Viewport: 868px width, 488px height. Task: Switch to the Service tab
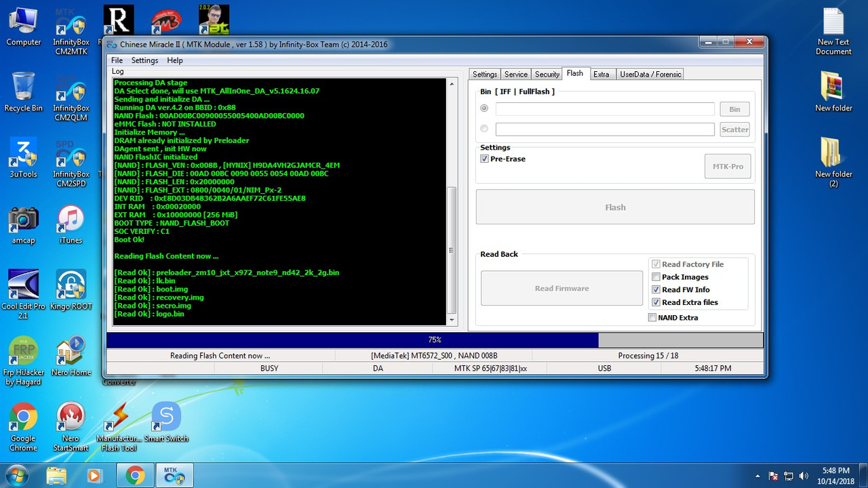coord(516,75)
